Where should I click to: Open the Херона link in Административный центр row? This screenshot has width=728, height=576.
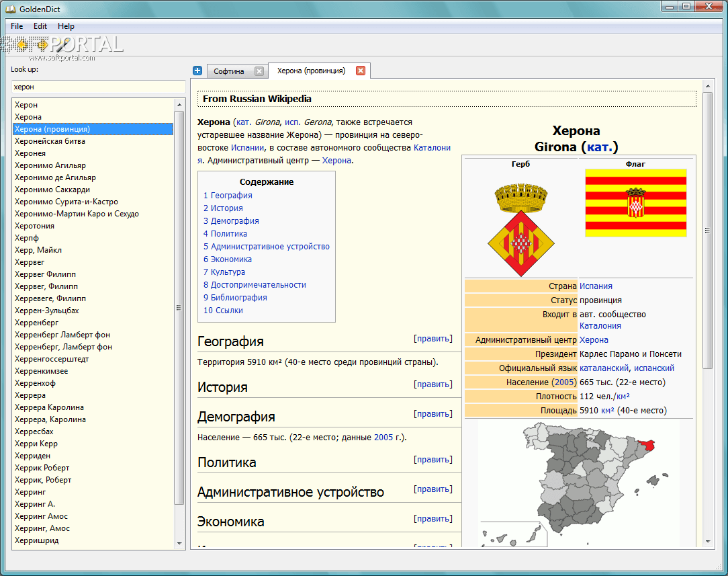[x=594, y=340]
